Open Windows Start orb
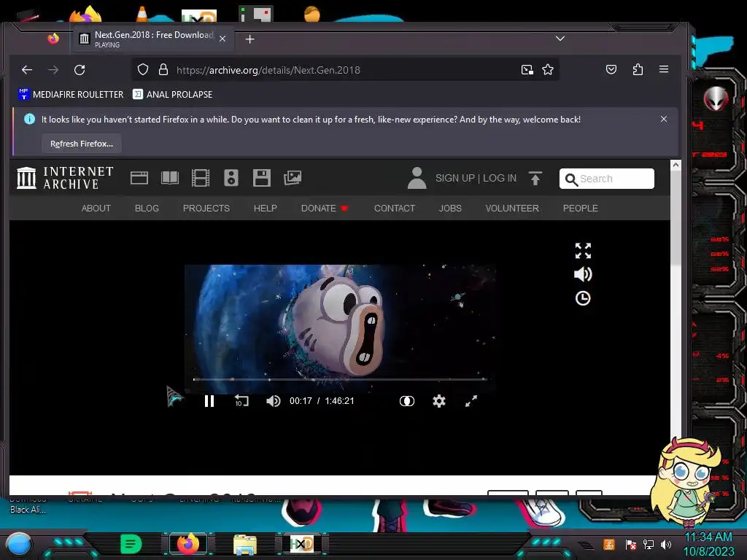The image size is (747, 560). pyautogui.click(x=18, y=544)
